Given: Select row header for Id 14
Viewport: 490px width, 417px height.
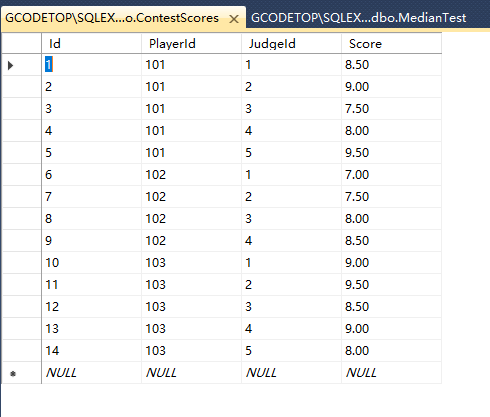Looking at the screenshot, I should tap(22, 351).
